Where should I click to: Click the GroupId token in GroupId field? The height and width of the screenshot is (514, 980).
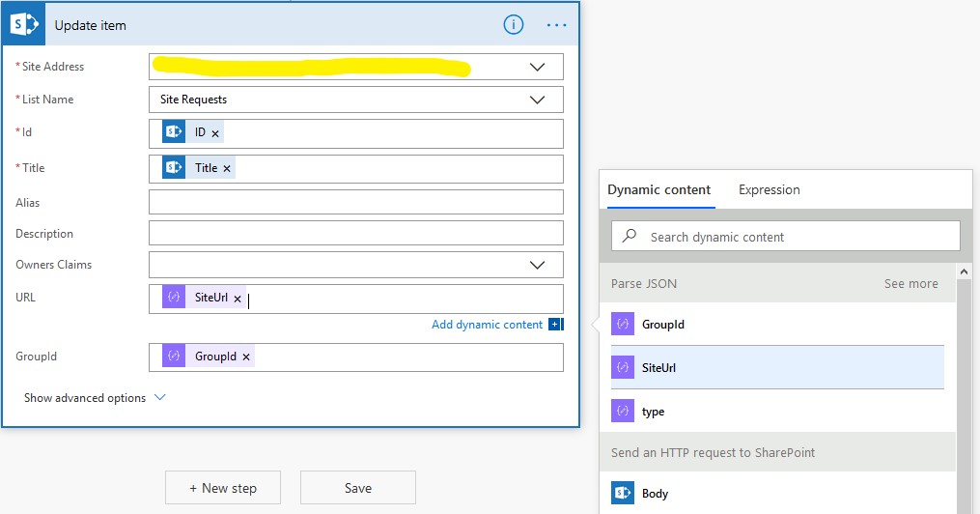tap(209, 357)
